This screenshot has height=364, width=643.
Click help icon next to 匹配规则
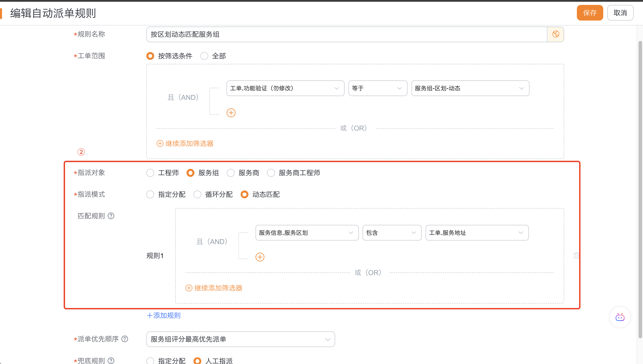coord(111,216)
